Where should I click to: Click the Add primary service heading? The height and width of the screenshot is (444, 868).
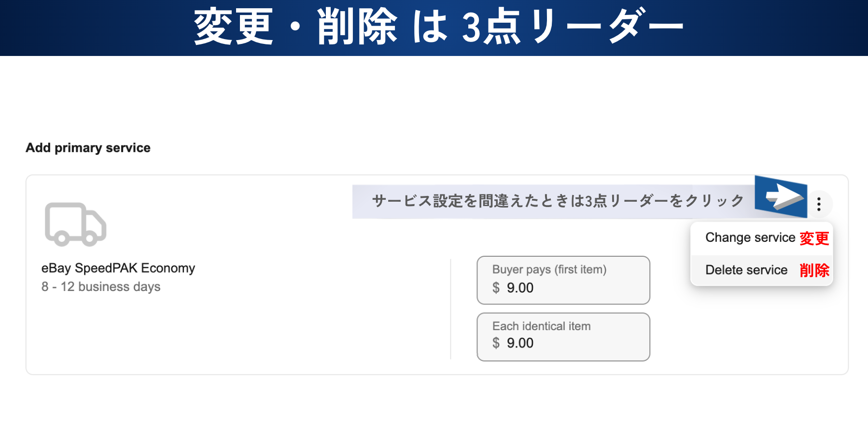pyautogui.click(x=88, y=148)
